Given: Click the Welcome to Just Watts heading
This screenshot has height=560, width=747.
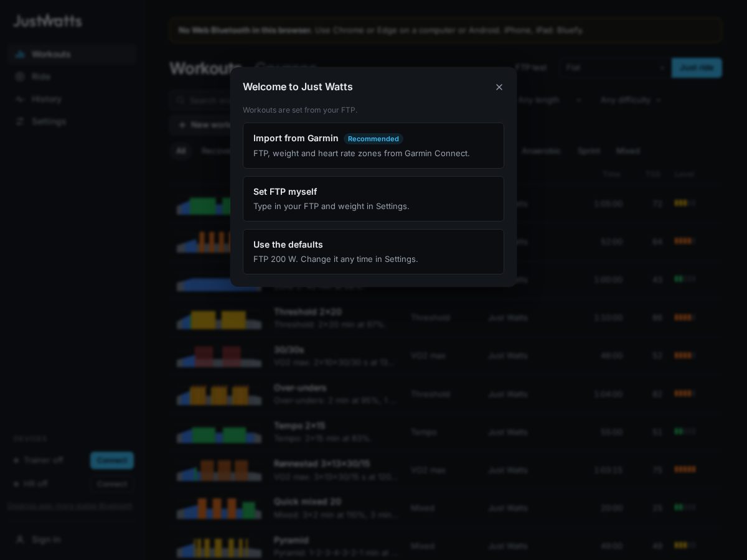Looking at the screenshot, I should pyautogui.click(x=298, y=87).
